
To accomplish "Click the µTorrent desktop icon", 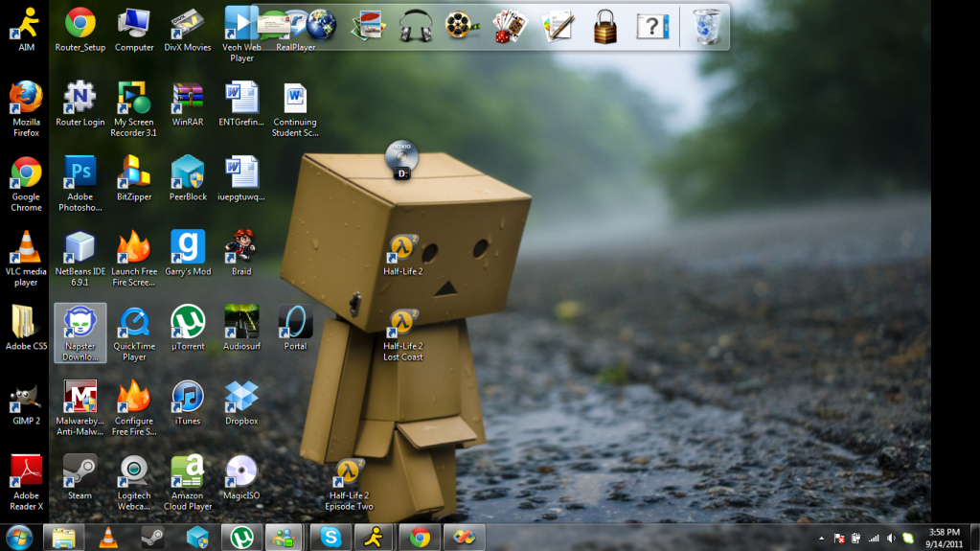I will tap(188, 323).
